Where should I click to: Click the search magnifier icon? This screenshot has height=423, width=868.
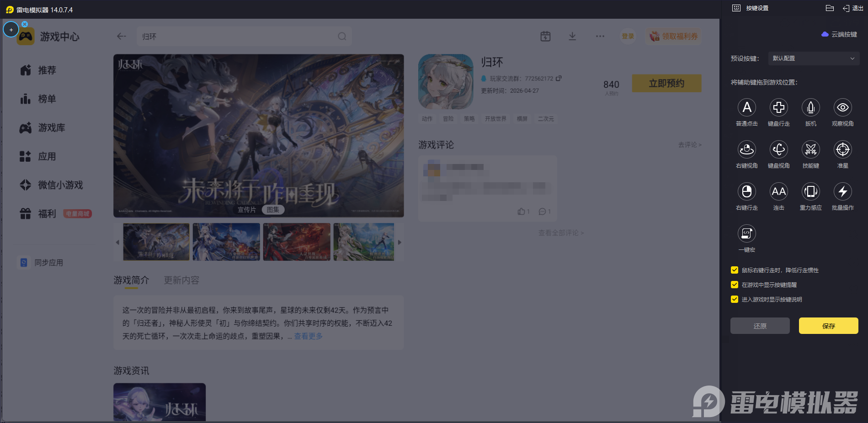342,37
